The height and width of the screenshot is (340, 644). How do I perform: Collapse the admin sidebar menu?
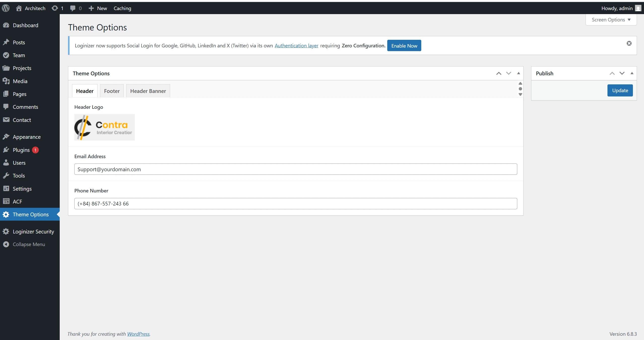click(29, 244)
